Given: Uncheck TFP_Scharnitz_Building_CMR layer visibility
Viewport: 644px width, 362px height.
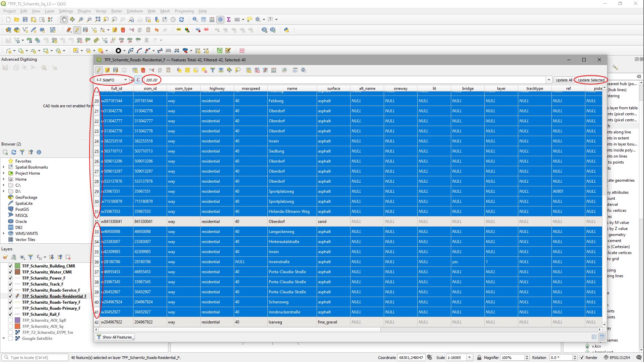Looking at the screenshot, I should pyautogui.click(x=10, y=266).
